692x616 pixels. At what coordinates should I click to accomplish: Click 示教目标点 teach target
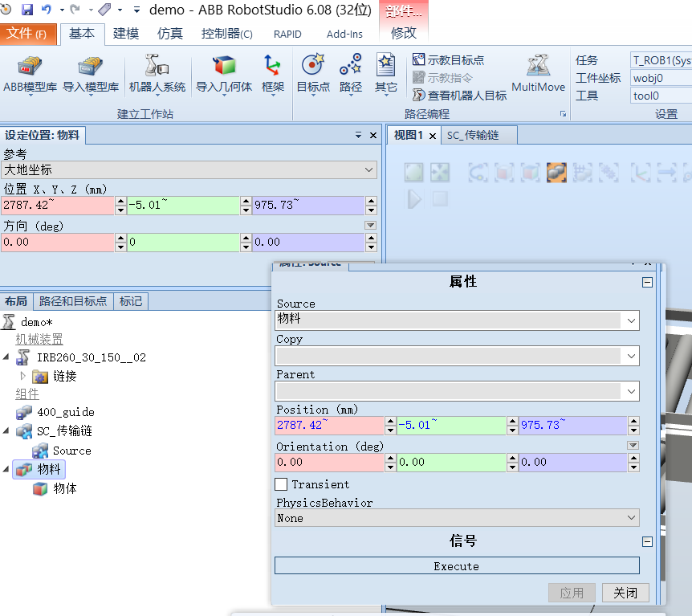point(449,60)
